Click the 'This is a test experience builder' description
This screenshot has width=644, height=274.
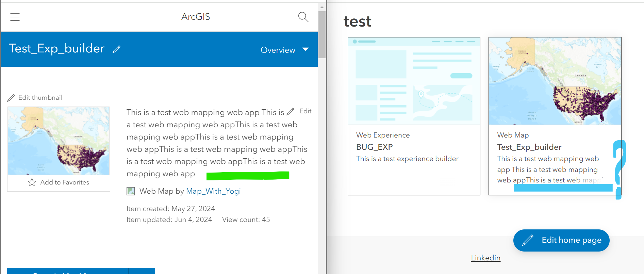point(407,159)
